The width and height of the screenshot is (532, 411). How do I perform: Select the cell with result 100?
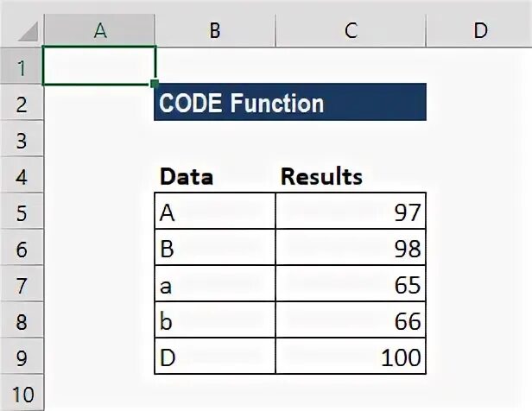click(351, 356)
